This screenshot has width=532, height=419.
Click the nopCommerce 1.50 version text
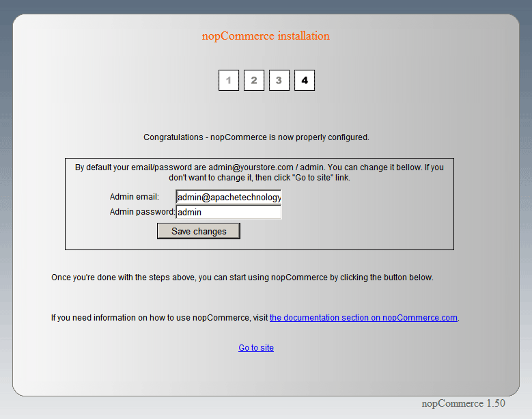(463, 403)
